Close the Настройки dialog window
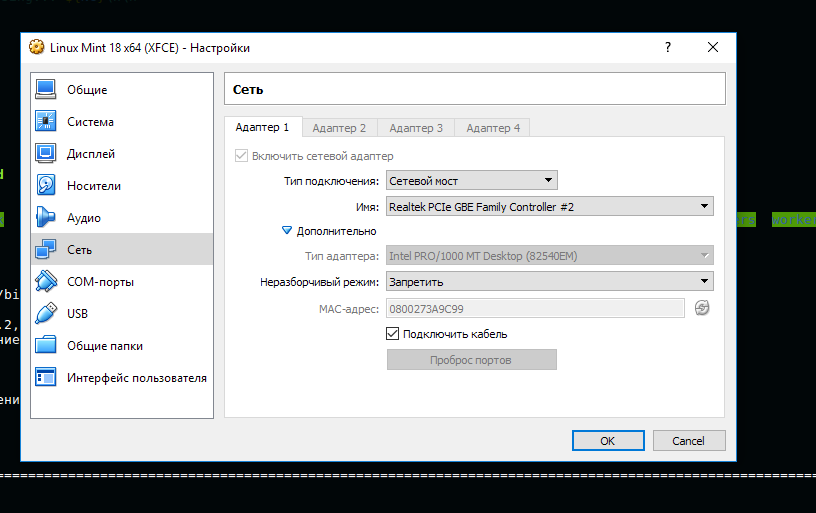 (713, 47)
